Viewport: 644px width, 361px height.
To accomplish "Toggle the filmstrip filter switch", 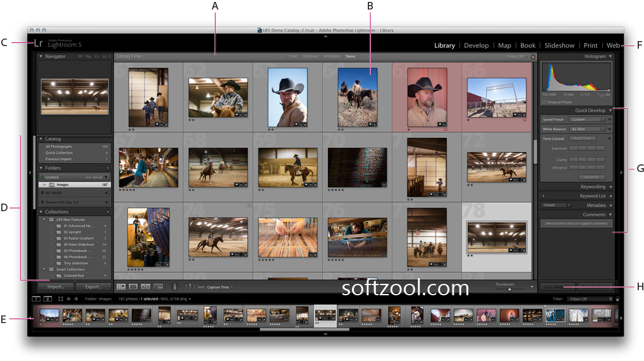I will pos(617,299).
